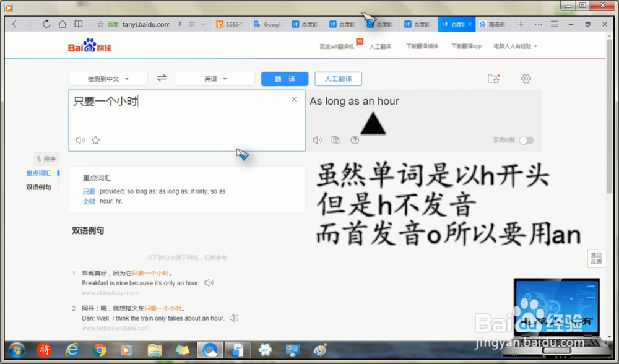Switch to the 高级搜索 tab
This screenshot has width=619, height=364.
pos(492,25)
